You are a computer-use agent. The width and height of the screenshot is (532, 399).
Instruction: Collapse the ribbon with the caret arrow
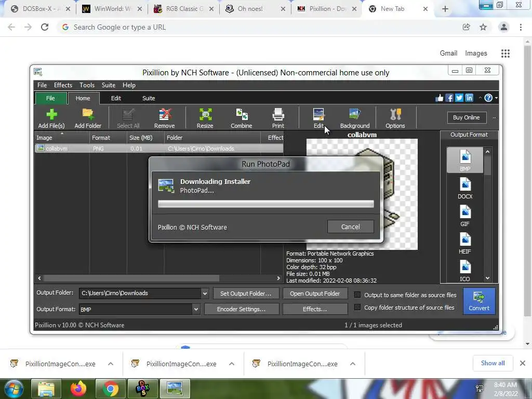pos(480,98)
